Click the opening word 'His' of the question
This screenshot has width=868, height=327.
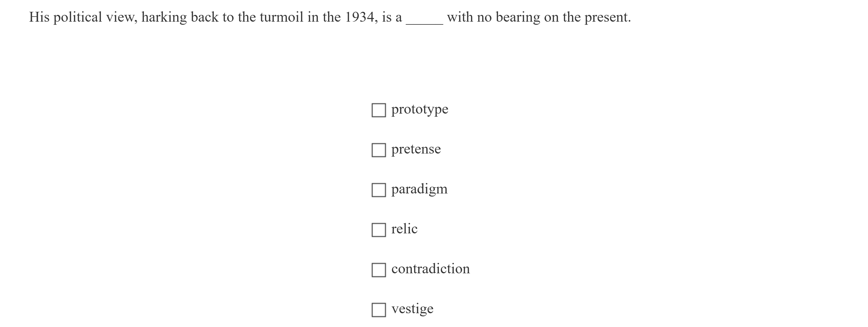click(x=39, y=17)
